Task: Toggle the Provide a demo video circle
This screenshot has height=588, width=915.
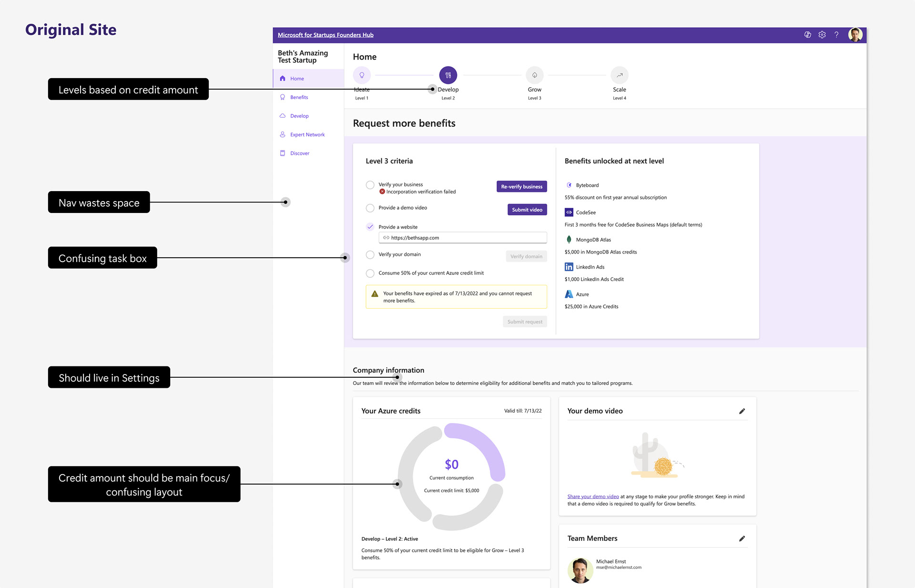Action: click(370, 208)
